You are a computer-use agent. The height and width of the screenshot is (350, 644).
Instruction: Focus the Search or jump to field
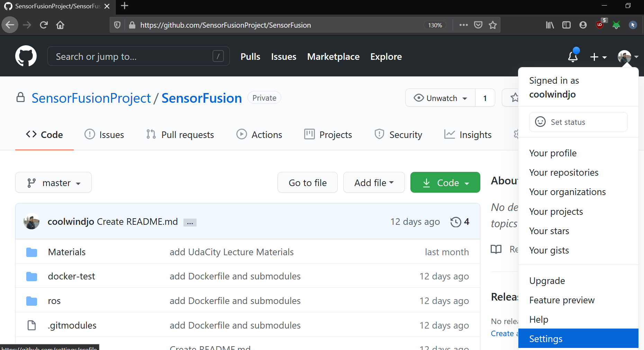point(138,56)
